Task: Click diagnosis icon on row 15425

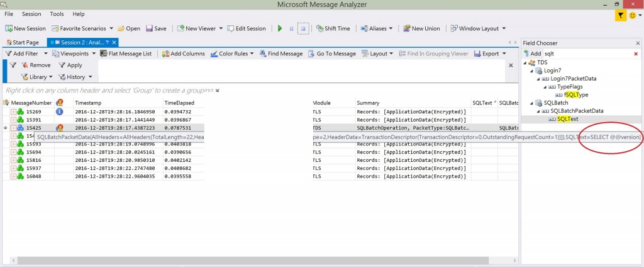Action: coord(59,128)
